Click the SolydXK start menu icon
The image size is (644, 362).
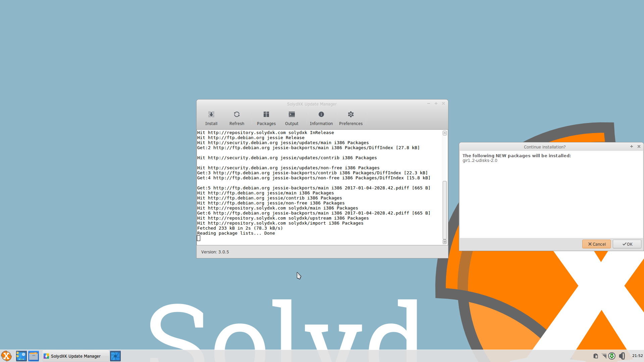6,356
